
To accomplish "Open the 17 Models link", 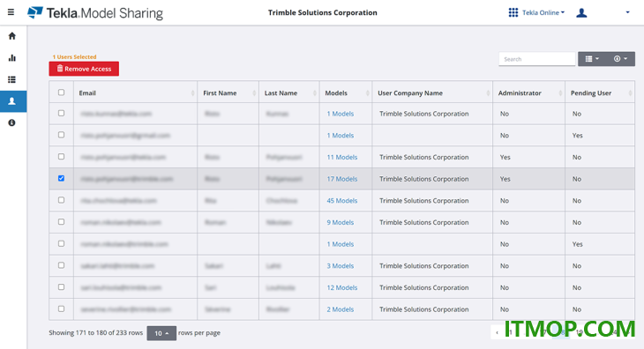I will point(342,179).
